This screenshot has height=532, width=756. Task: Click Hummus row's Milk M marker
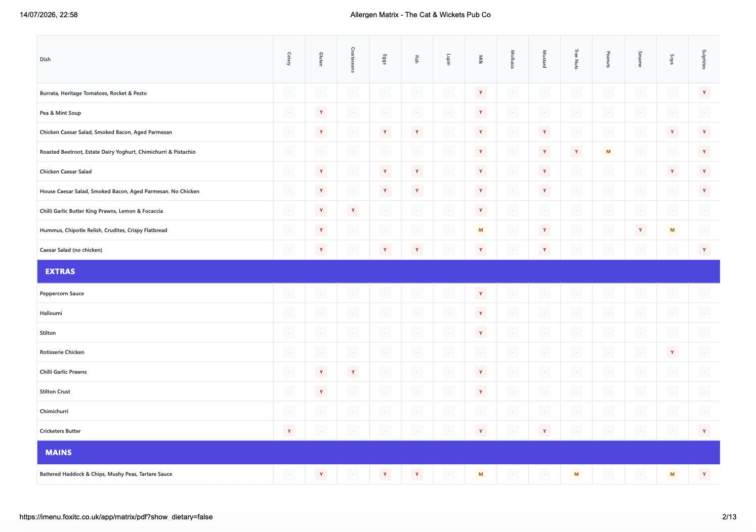tap(481, 230)
